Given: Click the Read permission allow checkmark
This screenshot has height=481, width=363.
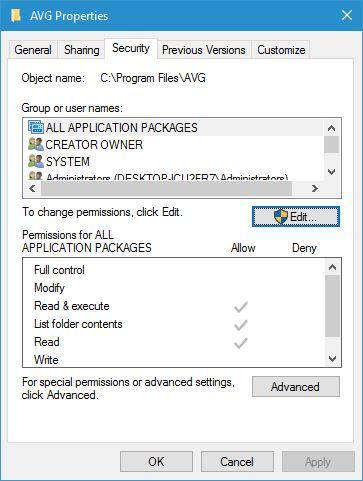Looking at the screenshot, I should [241, 343].
